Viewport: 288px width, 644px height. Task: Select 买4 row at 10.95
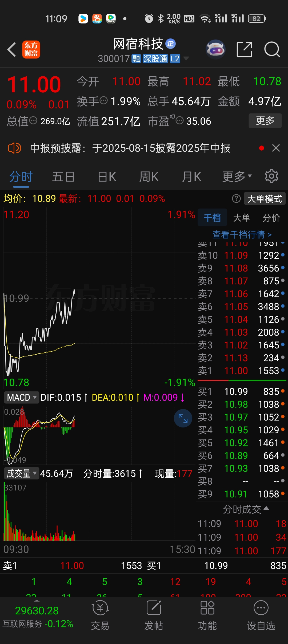tap(242, 430)
